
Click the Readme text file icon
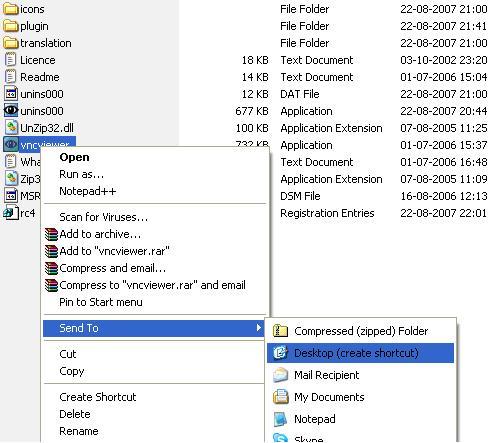(x=10, y=77)
